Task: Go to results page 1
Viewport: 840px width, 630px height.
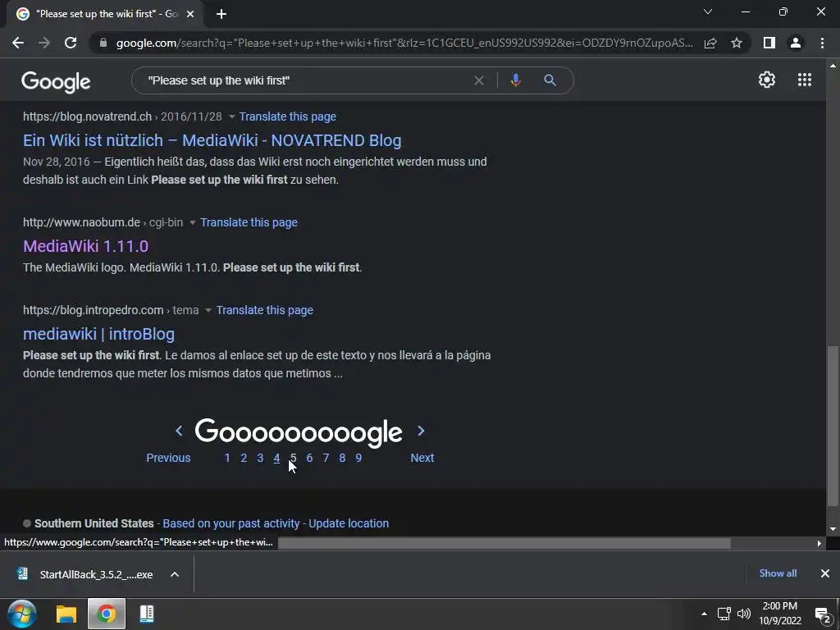Action: (227, 458)
